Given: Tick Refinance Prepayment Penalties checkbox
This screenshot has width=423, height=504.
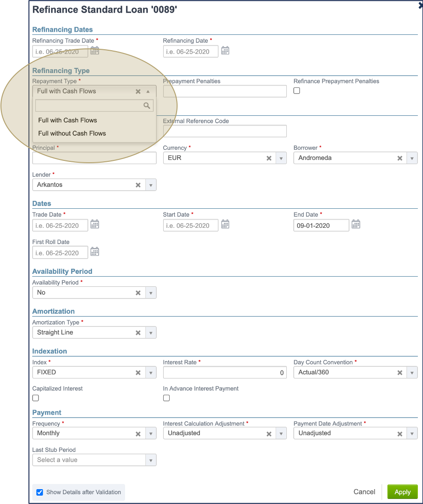Looking at the screenshot, I should point(297,91).
